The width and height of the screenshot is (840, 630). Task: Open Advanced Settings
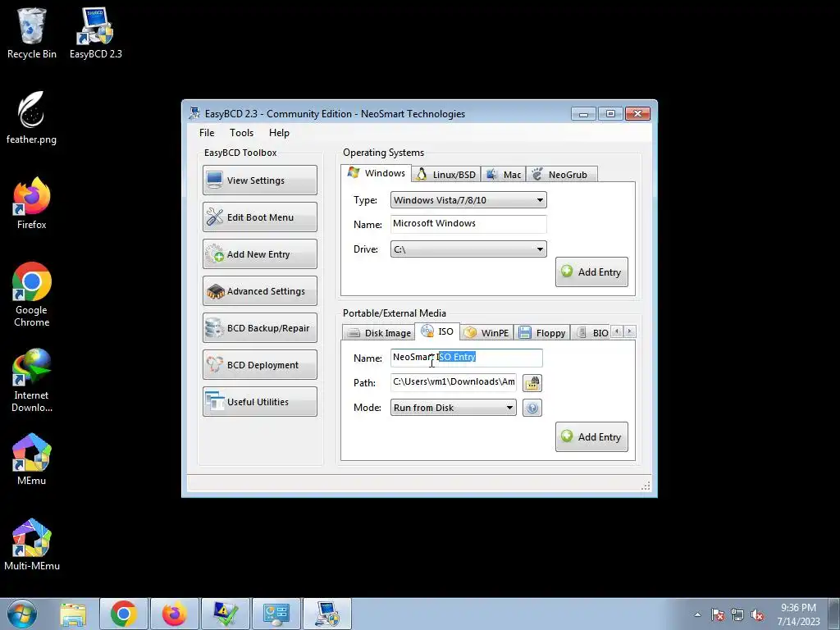click(x=260, y=291)
